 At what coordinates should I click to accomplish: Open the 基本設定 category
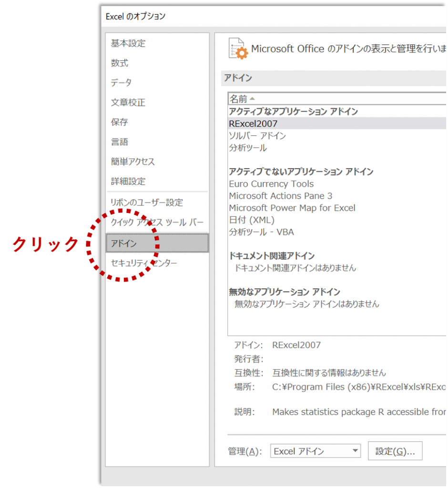click(128, 43)
